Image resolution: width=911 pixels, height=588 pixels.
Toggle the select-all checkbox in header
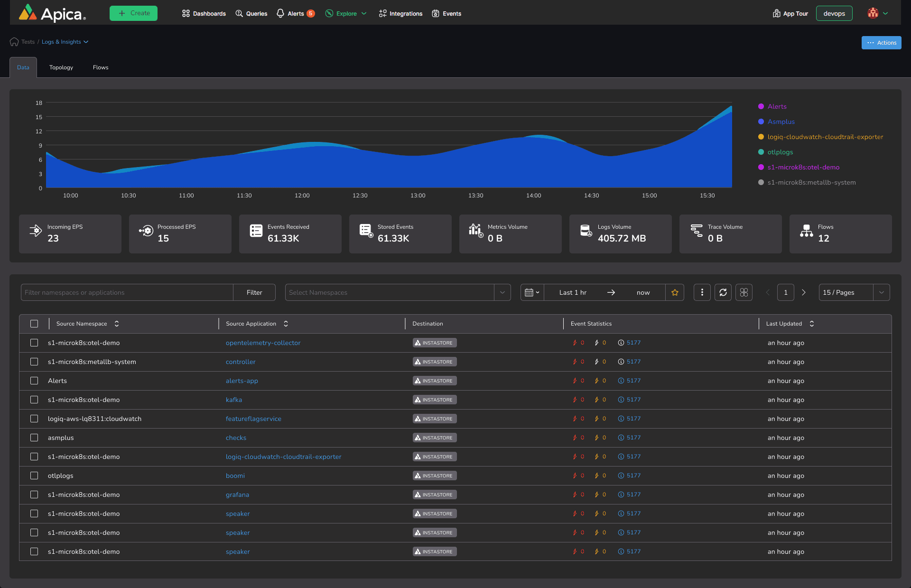34,324
